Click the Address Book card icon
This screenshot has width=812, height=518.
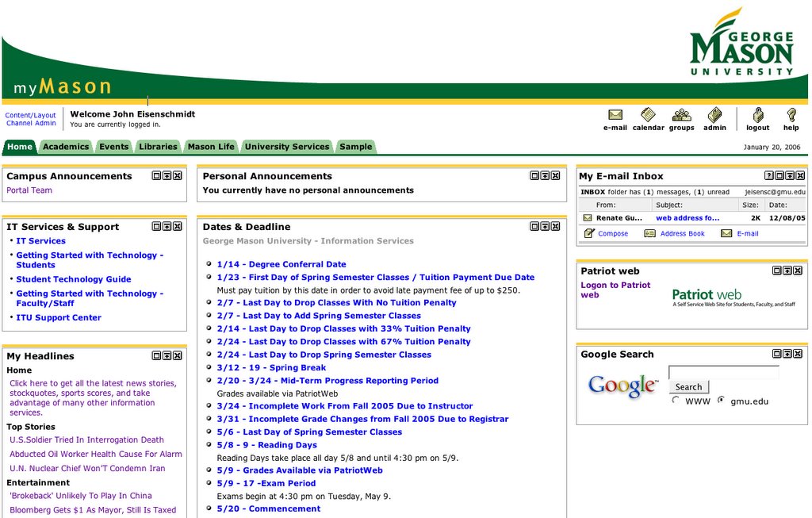tap(649, 234)
